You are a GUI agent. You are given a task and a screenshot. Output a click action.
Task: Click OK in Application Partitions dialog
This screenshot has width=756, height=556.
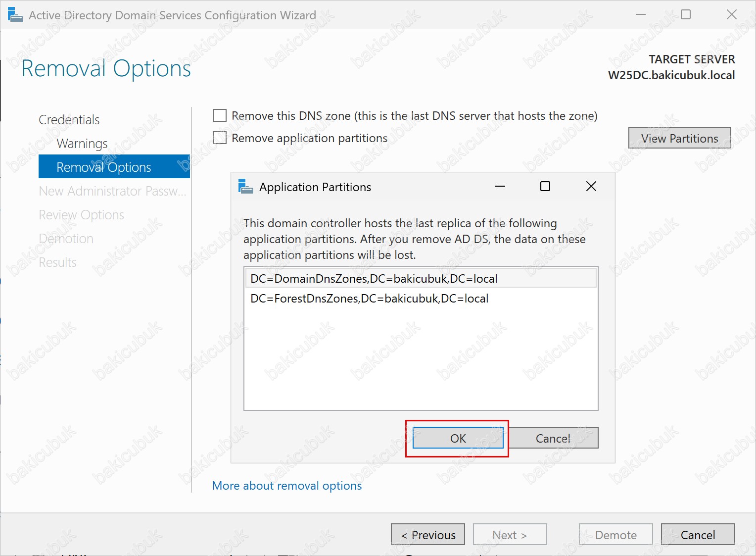point(458,438)
